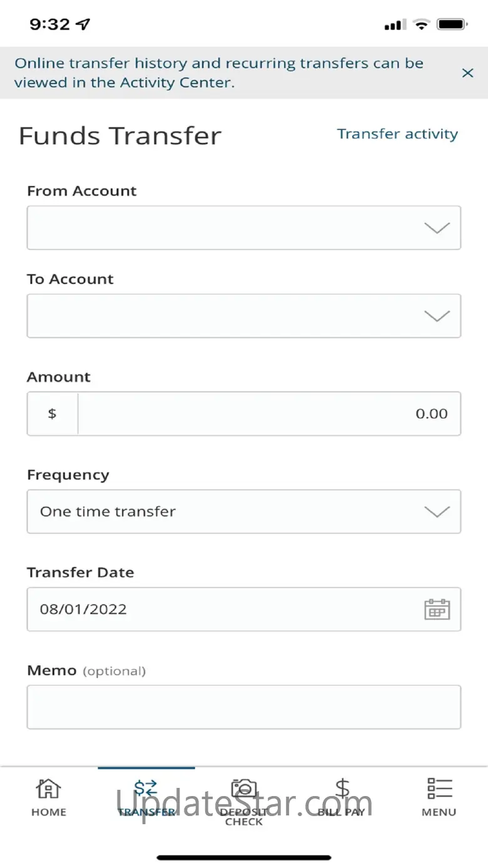Tap the Wi-Fi status icon
Viewport: 488px width, 868px height.
point(422,25)
